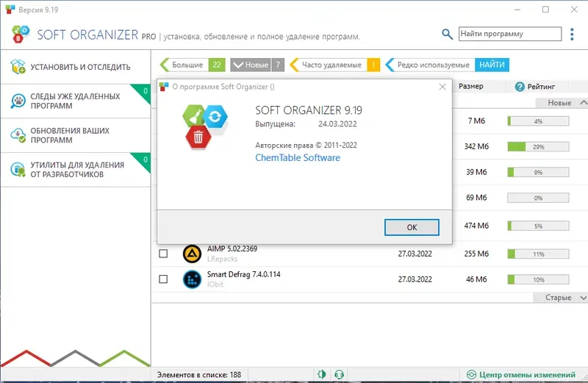This screenshot has width=588, height=383.
Task: Sort by the Размер column header
Action: 471,86
